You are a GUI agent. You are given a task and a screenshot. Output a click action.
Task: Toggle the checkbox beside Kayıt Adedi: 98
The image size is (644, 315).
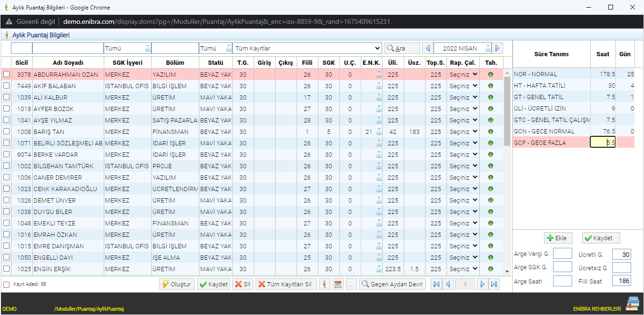[6, 285]
